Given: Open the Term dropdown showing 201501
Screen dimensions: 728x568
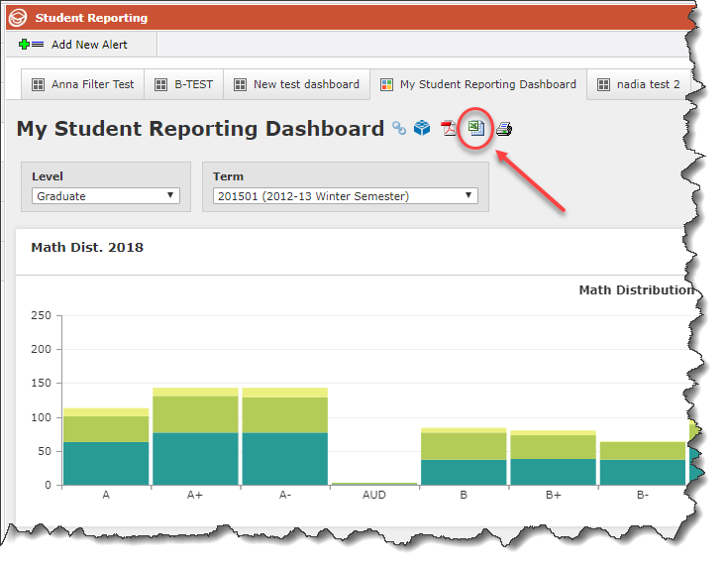Looking at the screenshot, I should pos(345,196).
